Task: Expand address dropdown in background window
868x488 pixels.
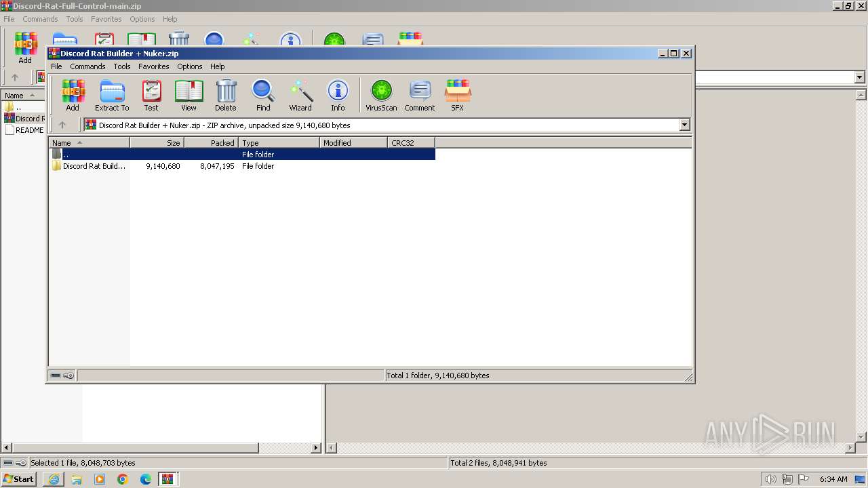Action: coord(860,77)
